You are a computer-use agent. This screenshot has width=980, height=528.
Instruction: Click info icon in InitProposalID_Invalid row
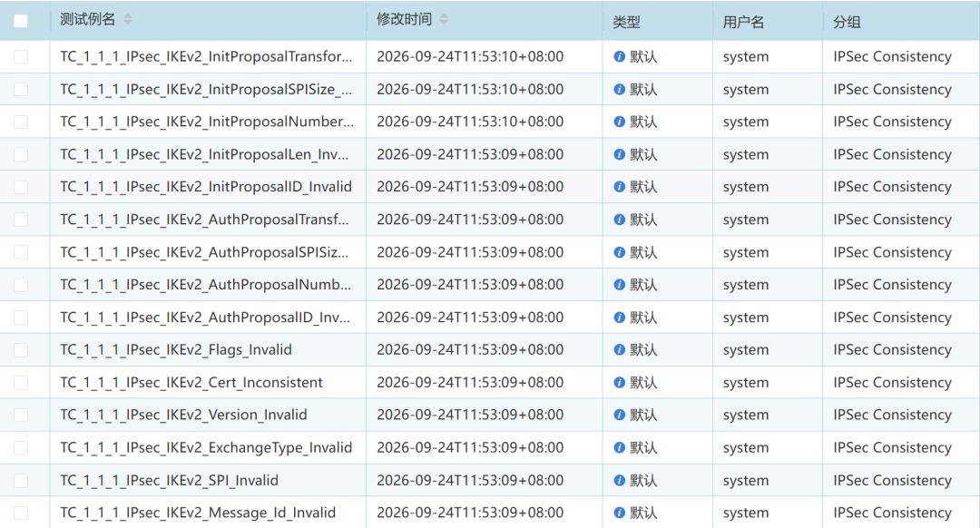tap(620, 187)
